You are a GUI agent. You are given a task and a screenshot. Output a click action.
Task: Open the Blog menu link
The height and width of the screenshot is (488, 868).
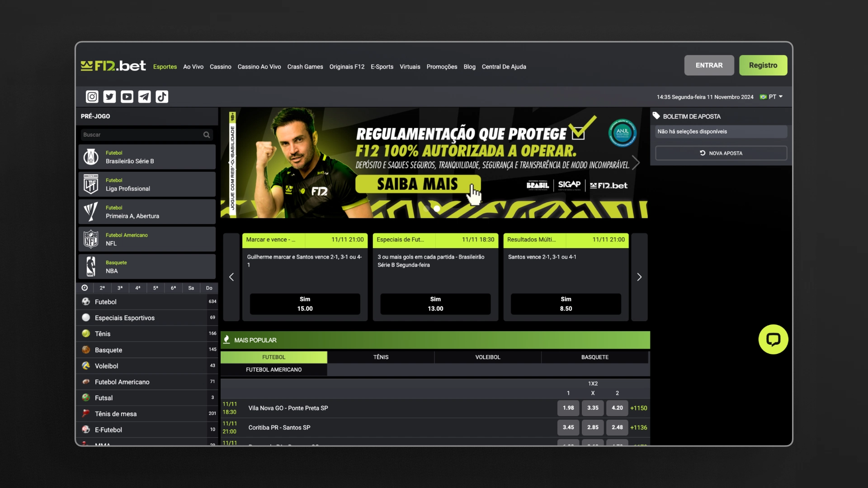tap(469, 67)
